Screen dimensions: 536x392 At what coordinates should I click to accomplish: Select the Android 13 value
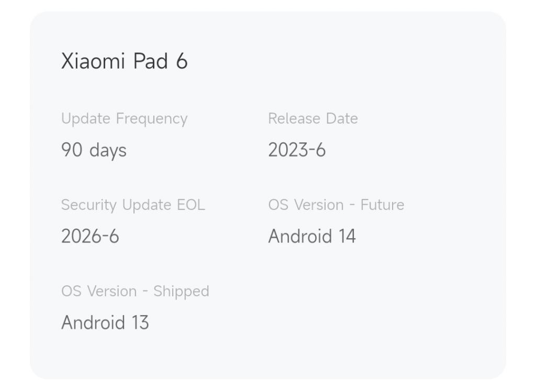tap(105, 322)
